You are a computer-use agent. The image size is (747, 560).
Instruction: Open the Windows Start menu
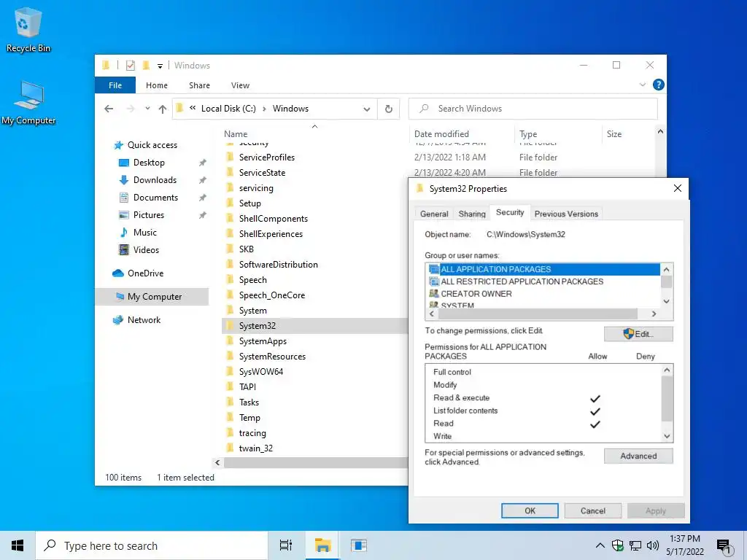[x=18, y=545]
